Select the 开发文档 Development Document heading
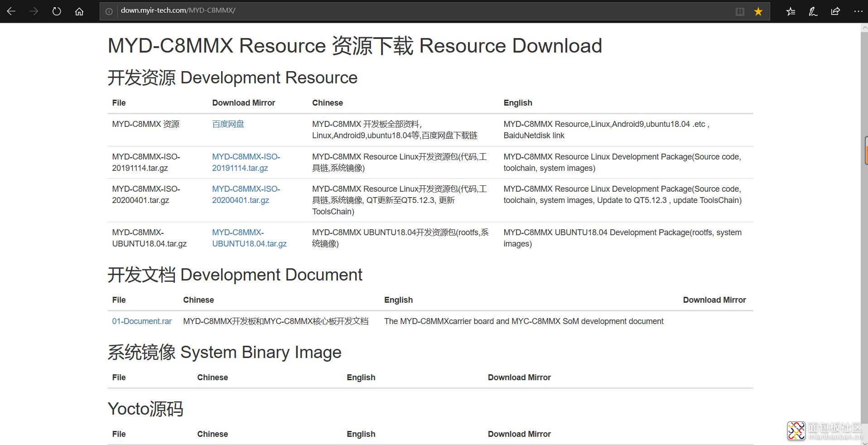Screen dimensions: 868x445 235,275
